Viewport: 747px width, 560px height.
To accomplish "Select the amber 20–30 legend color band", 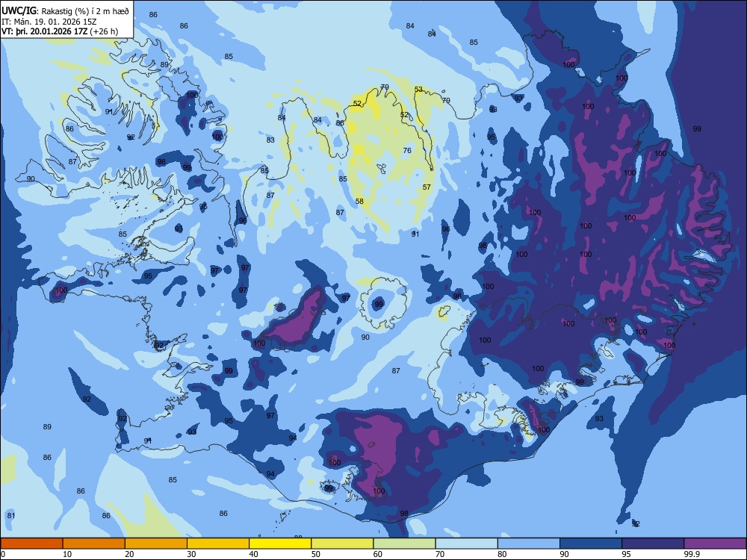I will [156, 544].
